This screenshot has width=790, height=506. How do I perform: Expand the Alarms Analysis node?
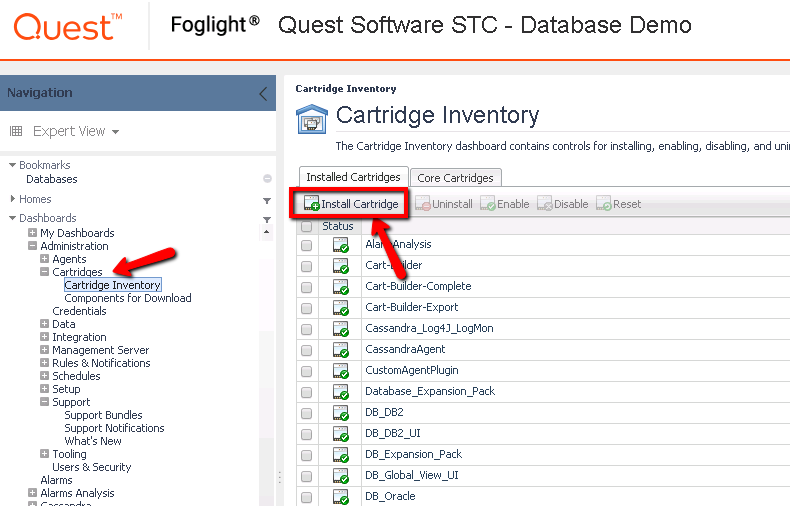[32, 492]
